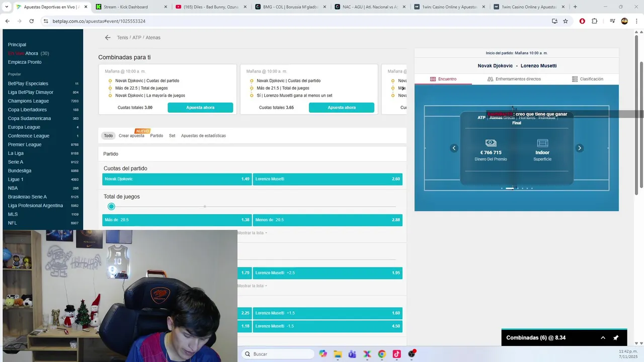This screenshot has width=644, height=362.
Task: Click the Buscar taskbar search field
Action: (x=278, y=354)
